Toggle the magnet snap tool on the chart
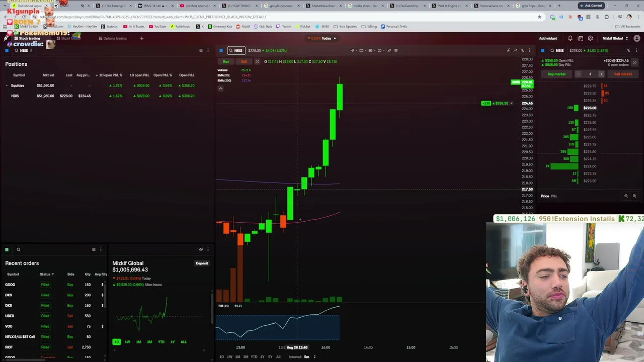The height and width of the screenshot is (362, 644). (x=396, y=50)
